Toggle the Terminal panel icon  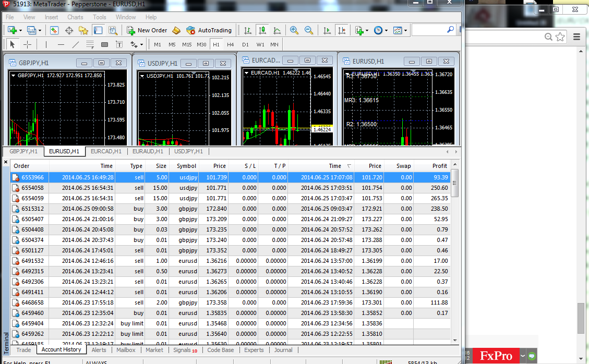tap(98, 30)
